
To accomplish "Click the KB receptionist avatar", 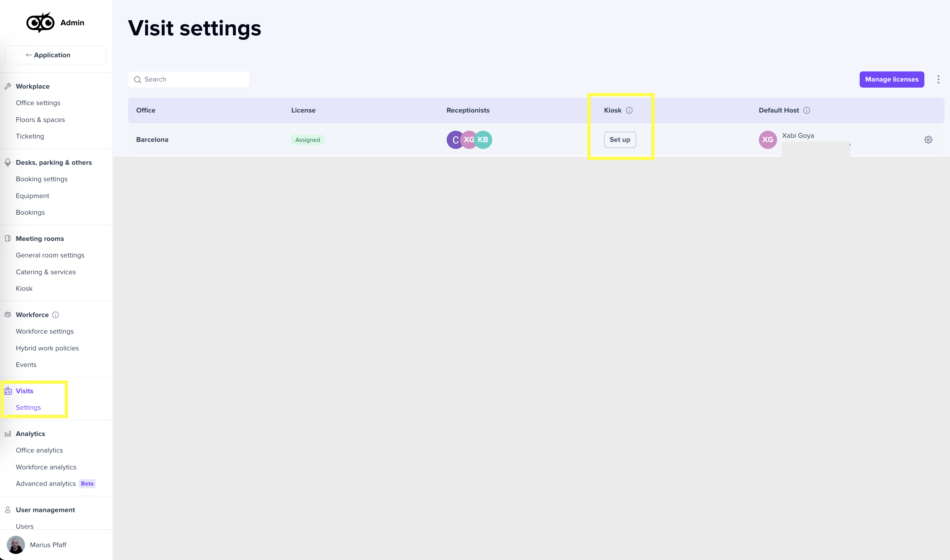I will [x=483, y=139].
